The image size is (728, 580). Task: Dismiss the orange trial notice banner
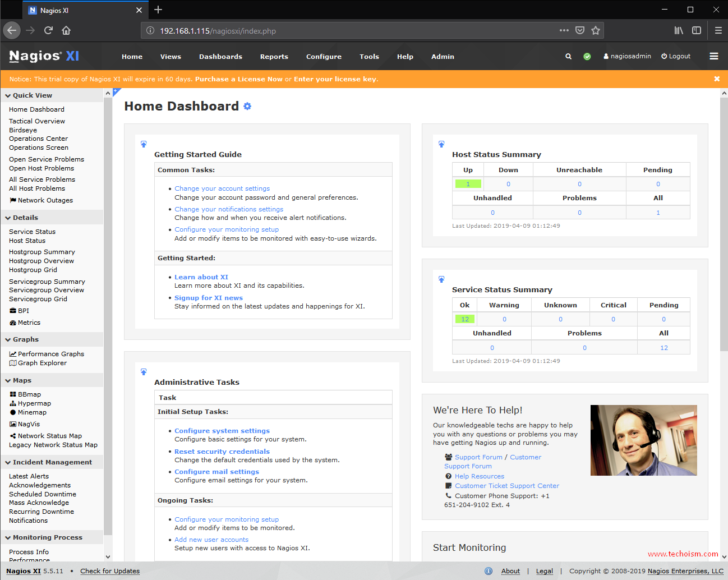717,79
